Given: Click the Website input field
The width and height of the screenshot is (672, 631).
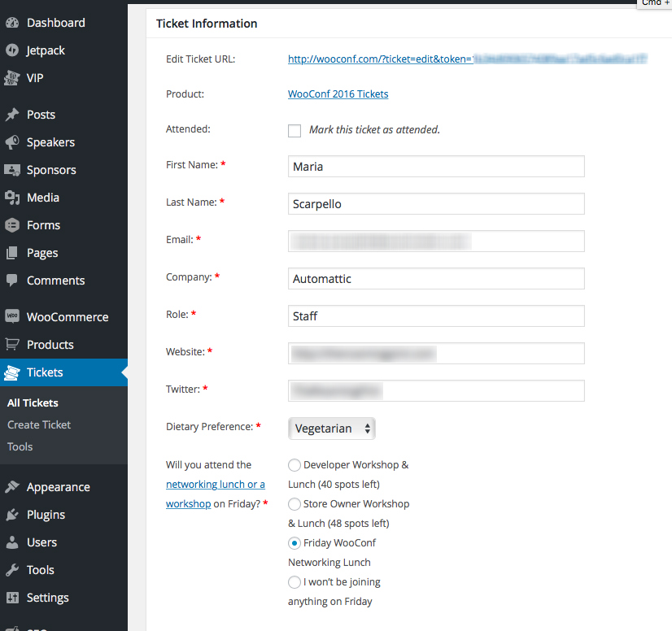Looking at the screenshot, I should click(x=436, y=354).
